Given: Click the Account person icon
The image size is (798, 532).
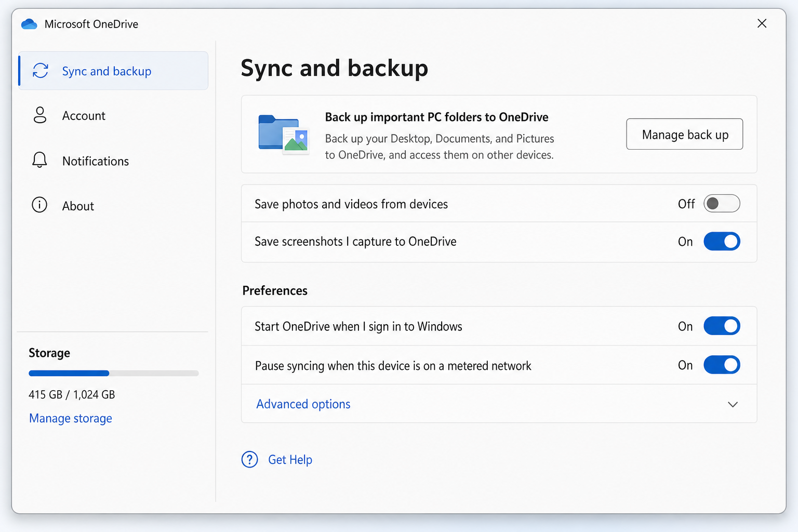Looking at the screenshot, I should pyautogui.click(x=39, y=115).
